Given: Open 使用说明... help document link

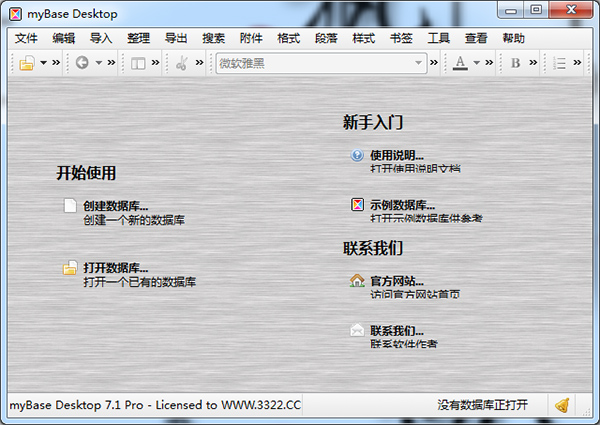Looking at the screenshot, I should point(397,156).
